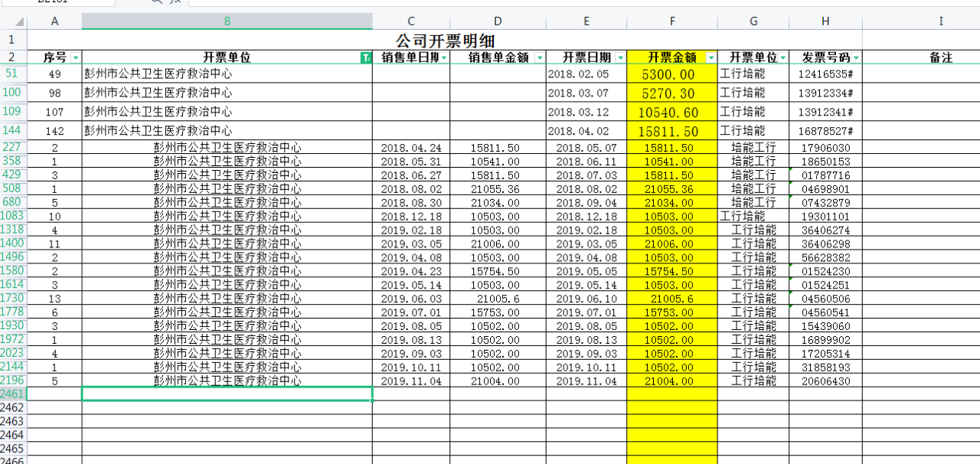Select column B header
Image resolution: width=980 pixels, height=464 pixels.
point(227,21)
